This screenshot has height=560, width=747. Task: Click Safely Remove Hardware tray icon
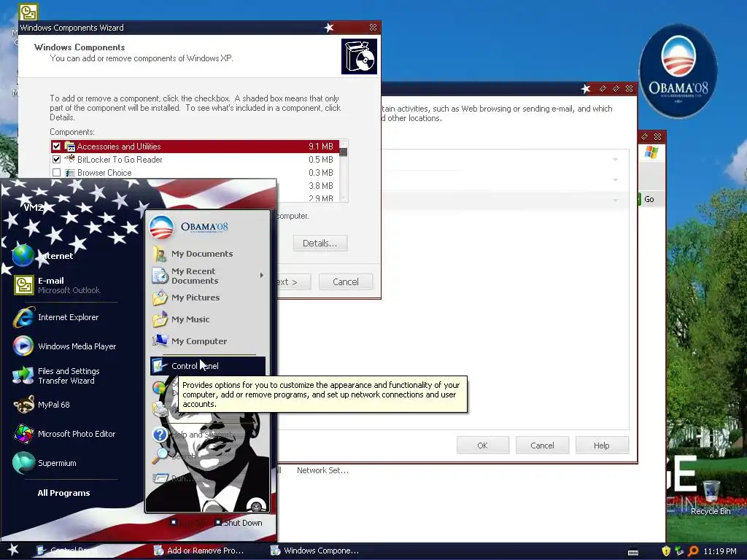pyautogui.click(x=679, y=551)
